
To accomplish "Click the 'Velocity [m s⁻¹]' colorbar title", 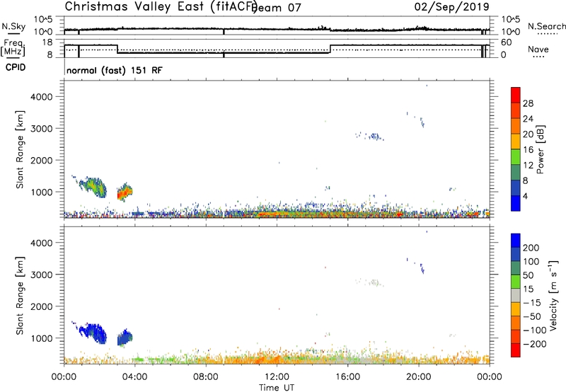I will [x=553, y=295].
